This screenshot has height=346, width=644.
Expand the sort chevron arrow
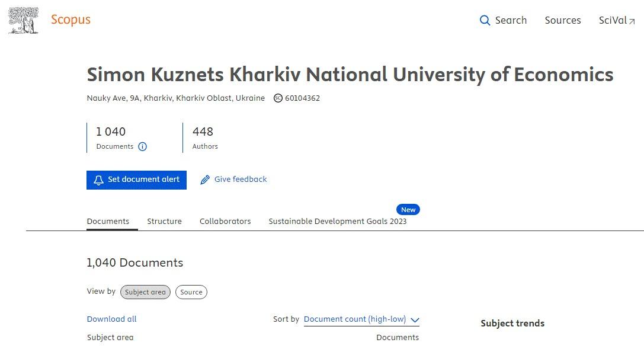click(415, 320)
